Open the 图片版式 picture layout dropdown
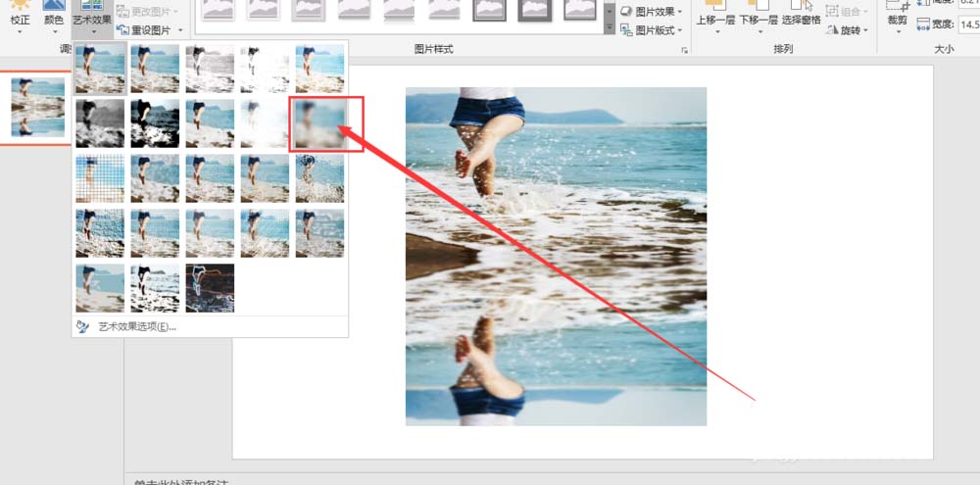The image size is (980, 485). (x=652, y=30)
